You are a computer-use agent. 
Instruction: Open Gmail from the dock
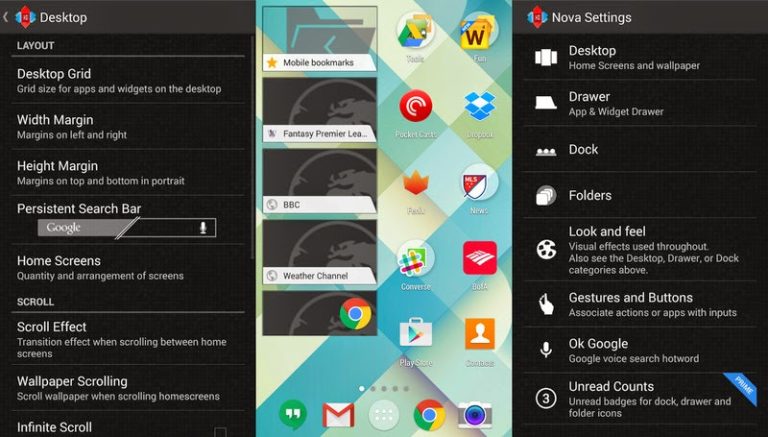click(x=338, y=415)
